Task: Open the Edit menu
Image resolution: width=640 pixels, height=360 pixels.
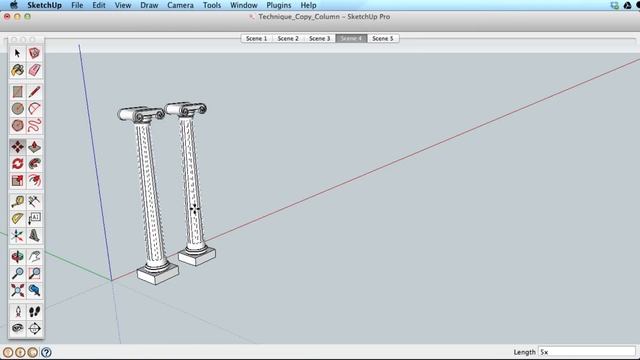Action: tap(99, 5)
